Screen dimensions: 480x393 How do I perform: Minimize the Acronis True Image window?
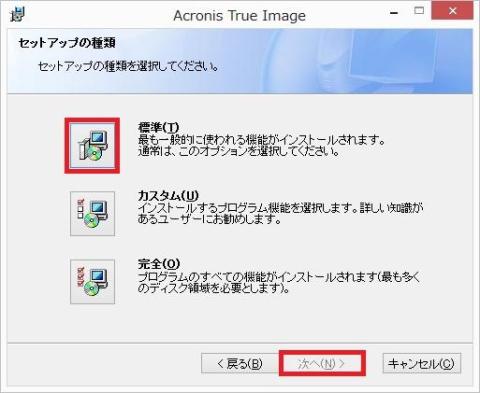tap(394, 12)
